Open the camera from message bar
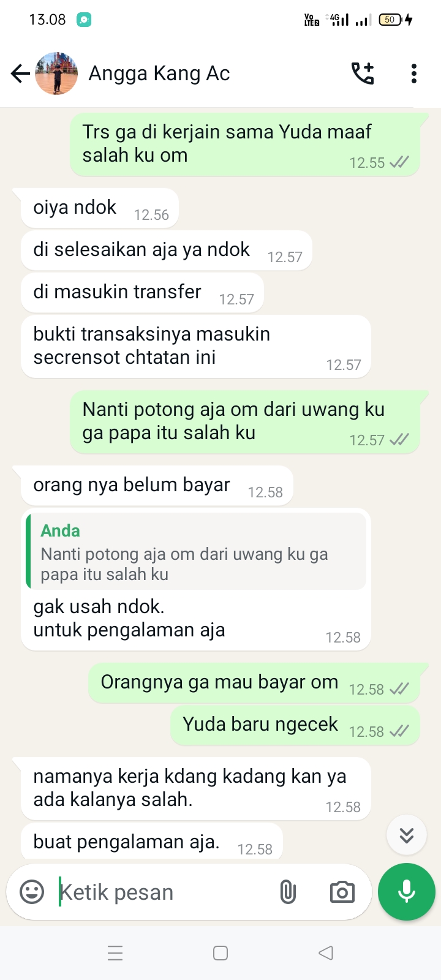The width and height of the screenshot is (441, 980). coord(342,892)
